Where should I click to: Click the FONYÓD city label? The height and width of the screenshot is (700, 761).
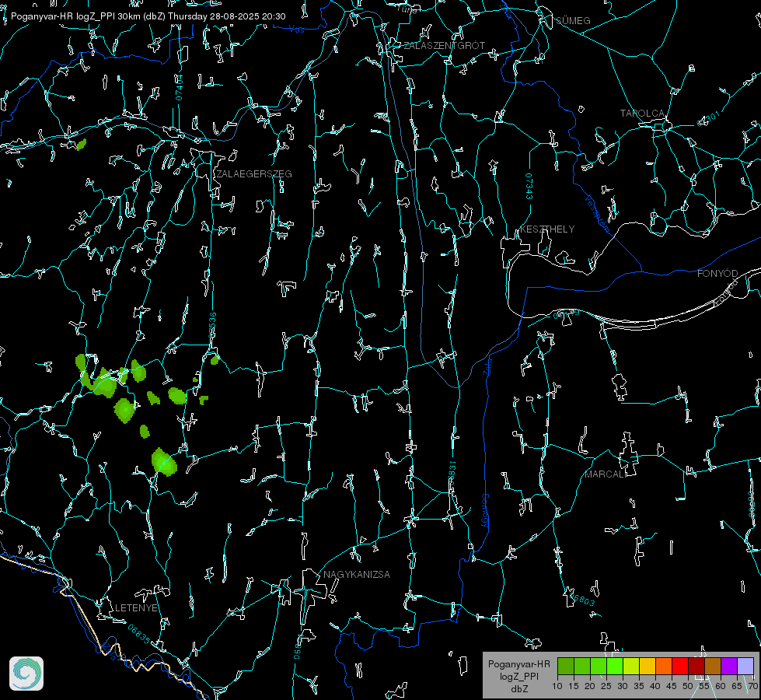pyautogui.click(x=717, y=274)
